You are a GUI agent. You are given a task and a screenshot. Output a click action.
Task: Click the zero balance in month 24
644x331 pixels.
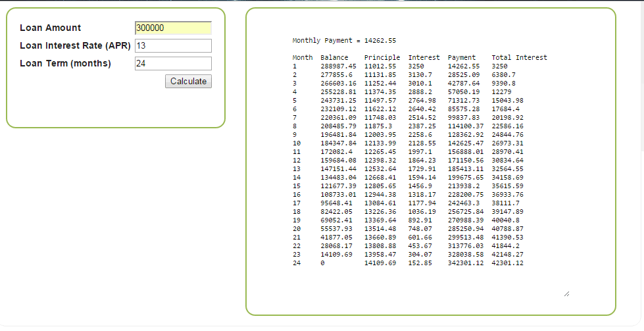(x=322, y=263)
